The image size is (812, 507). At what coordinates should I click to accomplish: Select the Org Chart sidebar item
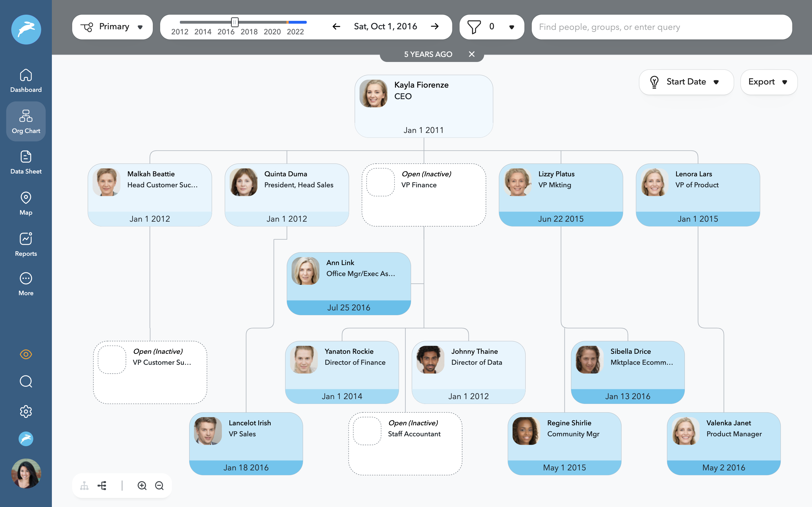tap(26, 121)
